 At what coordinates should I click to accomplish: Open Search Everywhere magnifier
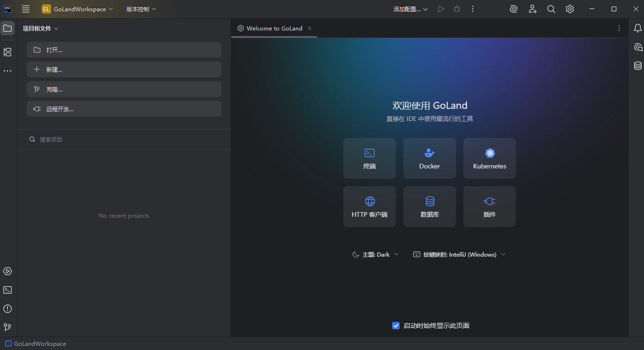[x=551, y=9]
